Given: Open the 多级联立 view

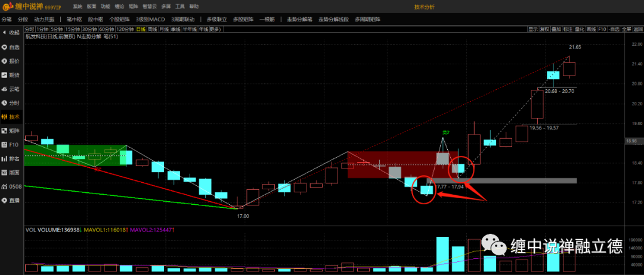Looking at the screenshot, I should (217, 19).
